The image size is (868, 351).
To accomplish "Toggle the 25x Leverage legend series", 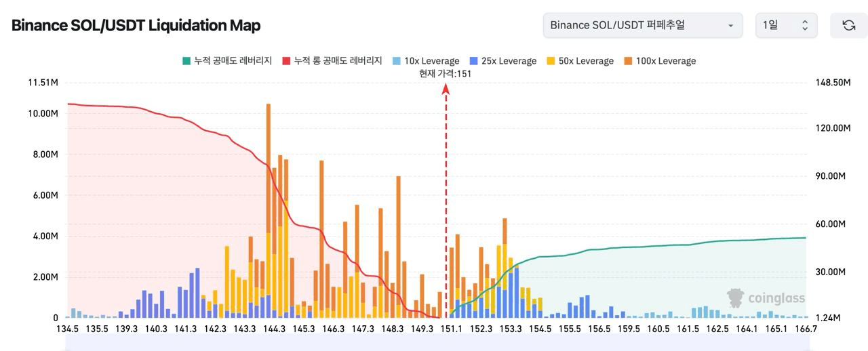I will [502, 61].
